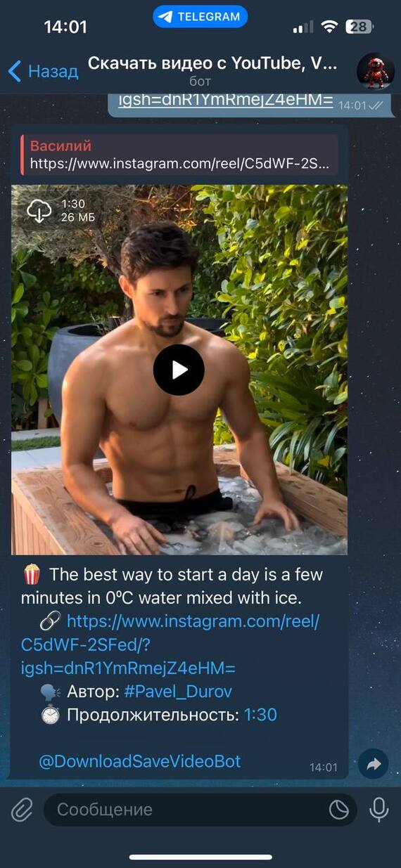
Task: Tap the microphone voice message icon
Action: click(x=379, y=810)
